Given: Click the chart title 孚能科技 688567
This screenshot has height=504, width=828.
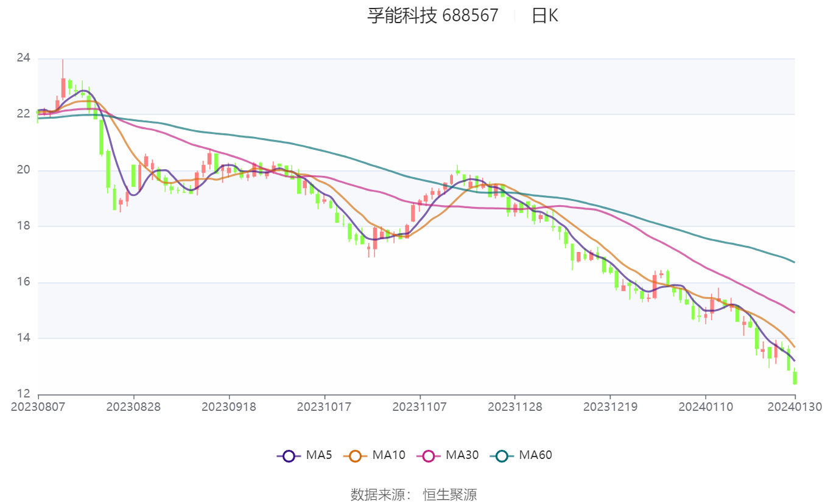Looking at the screenshot, I should pyautogui.click(x=432, y=15).
